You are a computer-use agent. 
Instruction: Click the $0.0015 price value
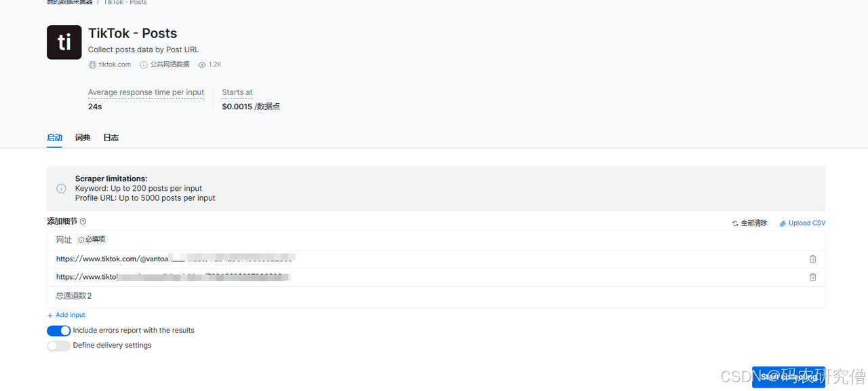[x=237, y=107]
